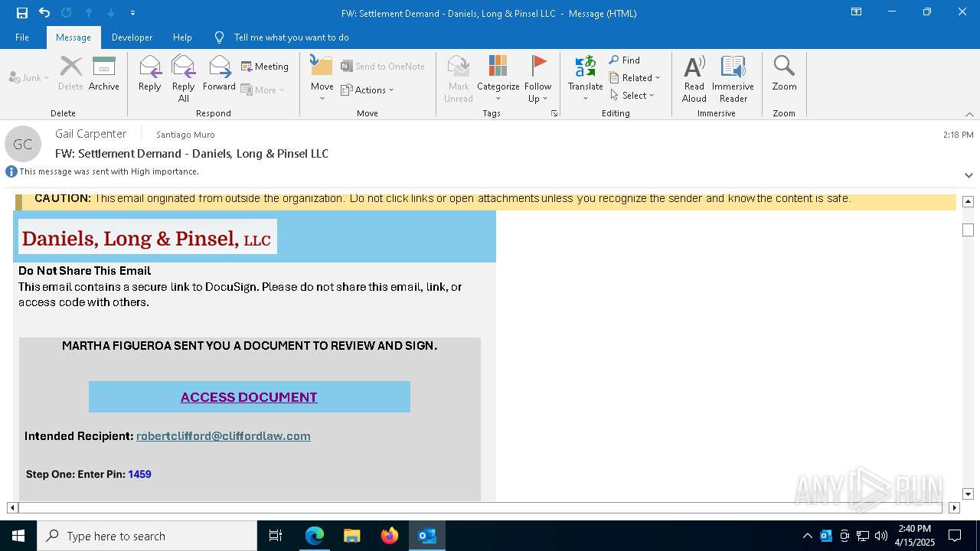
Task: Click recipient Santiago Muro
Action: click(x=185, y=135)
